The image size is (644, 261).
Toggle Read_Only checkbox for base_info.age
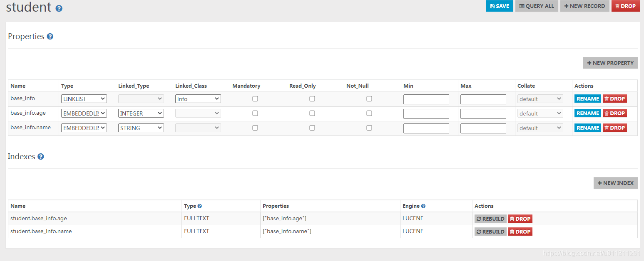[312, 113]
